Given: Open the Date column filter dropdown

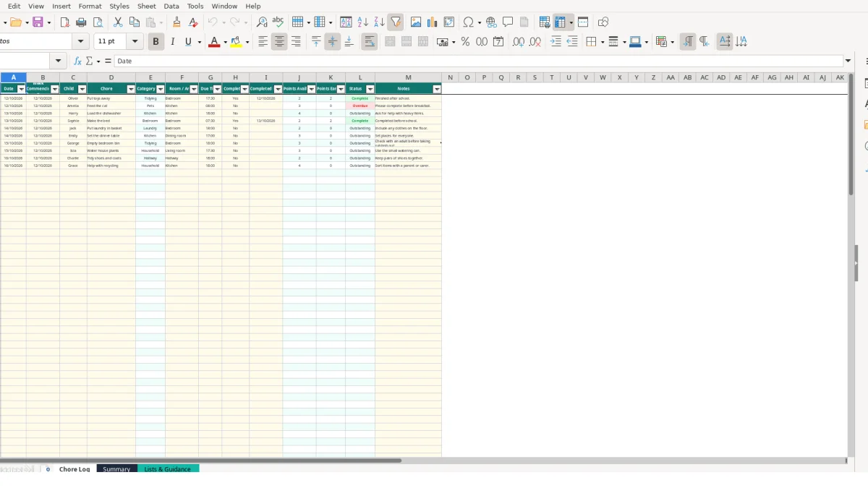Looking at the screenshot, I should 22,89.
